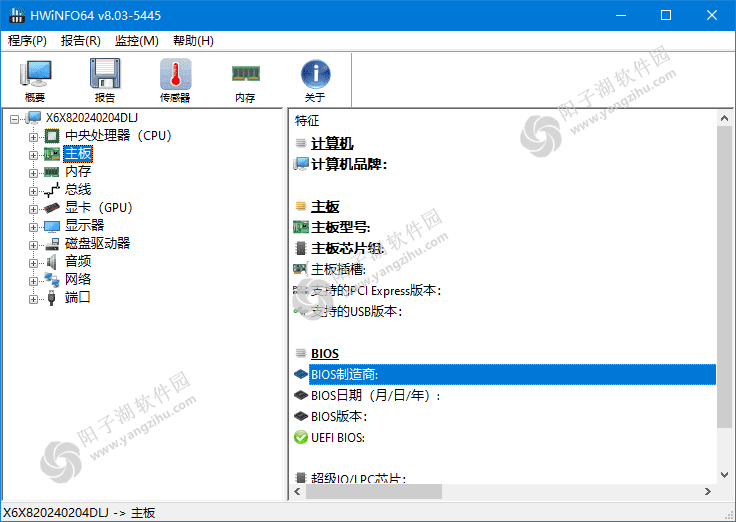Click the 报告 floppy disk toolbar icon
The width and height of the screenshot is (736, 522).
tap(105, 74)
